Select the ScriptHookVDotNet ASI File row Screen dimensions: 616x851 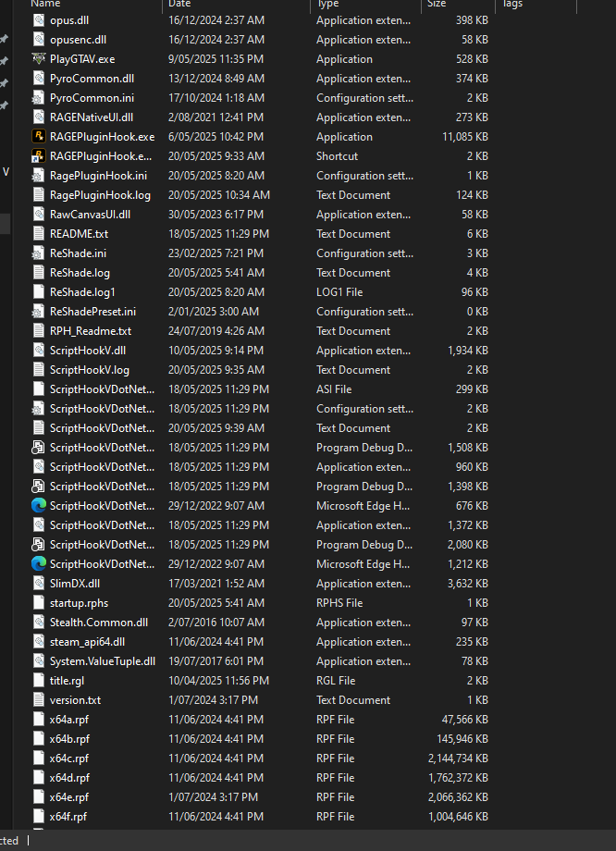(261, 389)
